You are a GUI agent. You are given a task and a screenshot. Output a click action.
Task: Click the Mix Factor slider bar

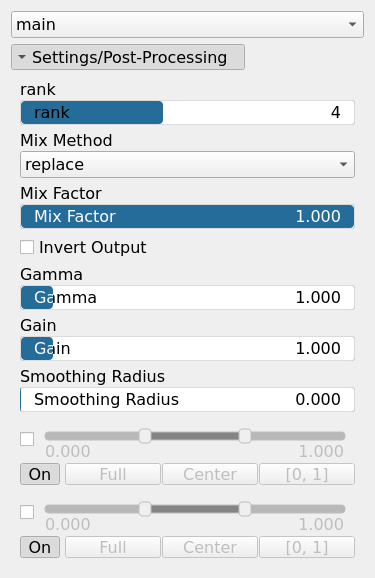tap(187, 216)
